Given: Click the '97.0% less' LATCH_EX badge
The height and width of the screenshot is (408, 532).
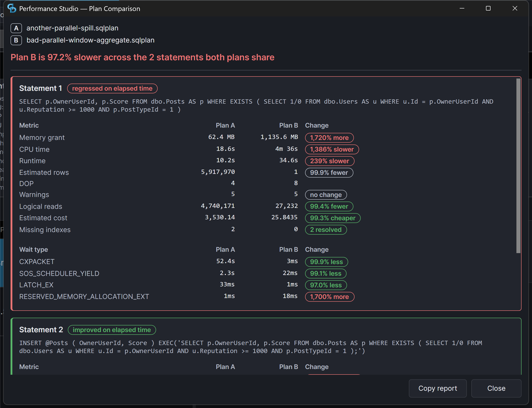Looking at the screenshot, I should pyautogui.click(x=326, y=285).
